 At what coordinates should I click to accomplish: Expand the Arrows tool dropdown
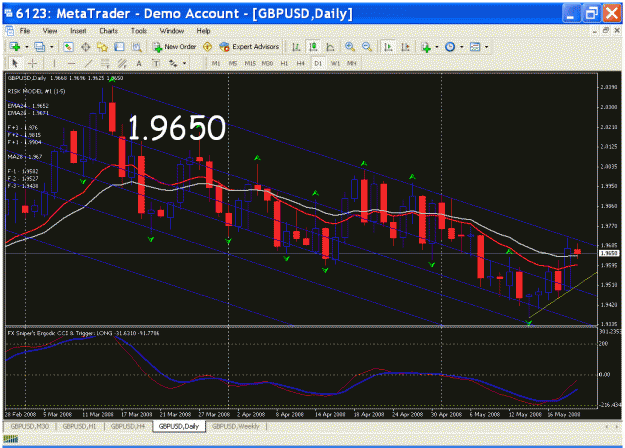coord(184,63)
